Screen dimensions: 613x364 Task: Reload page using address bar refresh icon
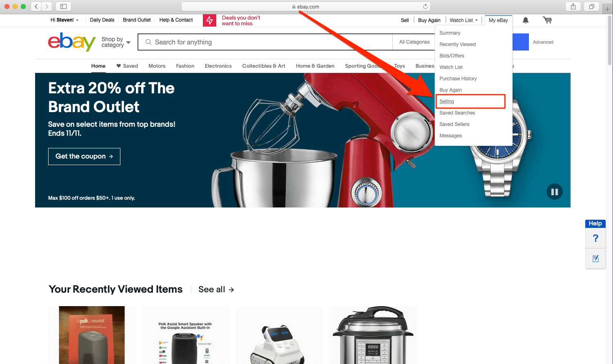(x=425, y=7)
